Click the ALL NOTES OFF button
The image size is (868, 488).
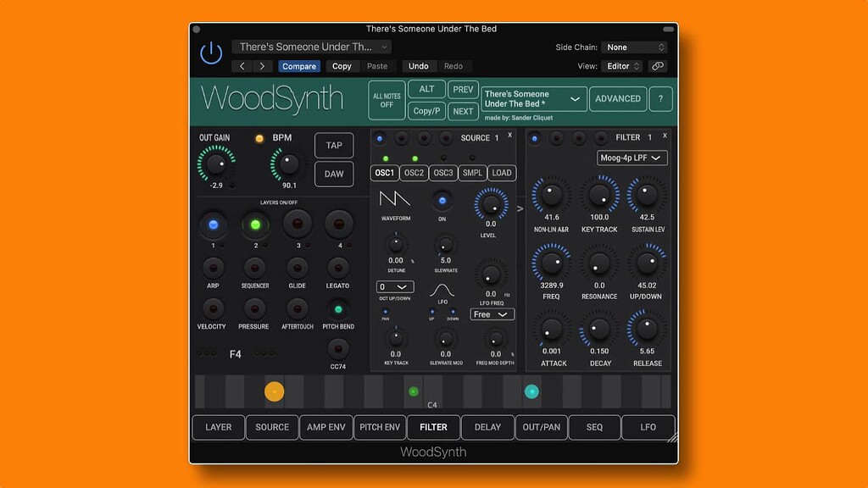click(387, 100)
